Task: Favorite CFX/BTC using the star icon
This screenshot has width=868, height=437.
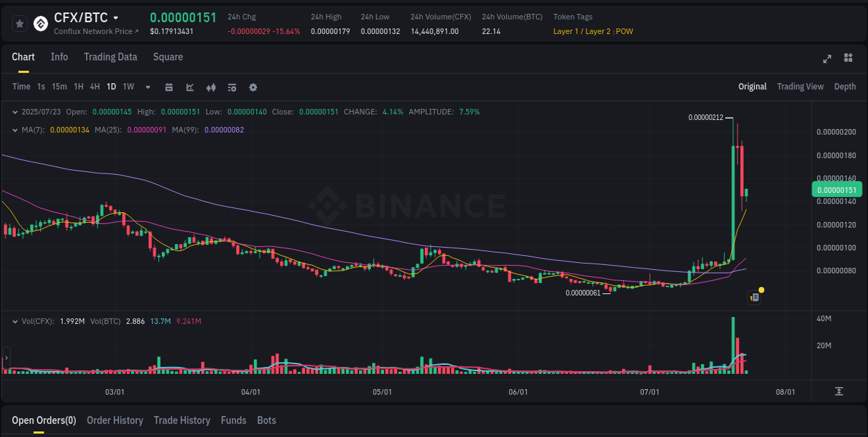Action: (x=19, y=23)
